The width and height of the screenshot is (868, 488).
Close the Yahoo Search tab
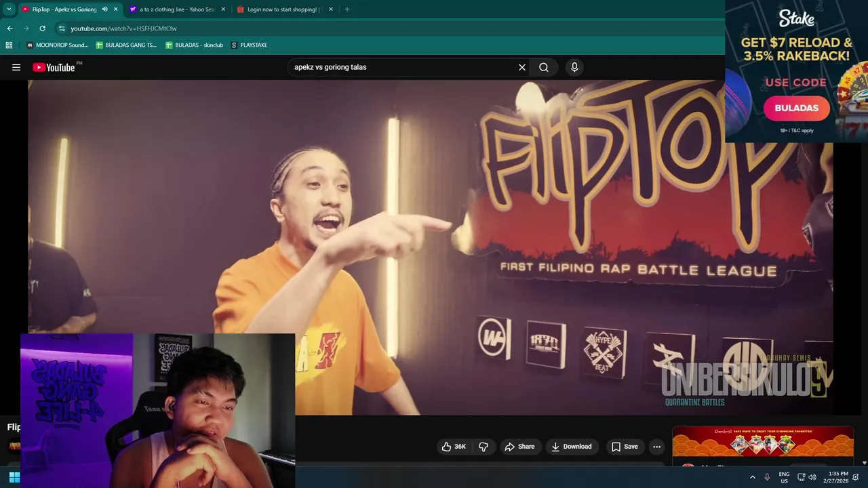[223, 9]
